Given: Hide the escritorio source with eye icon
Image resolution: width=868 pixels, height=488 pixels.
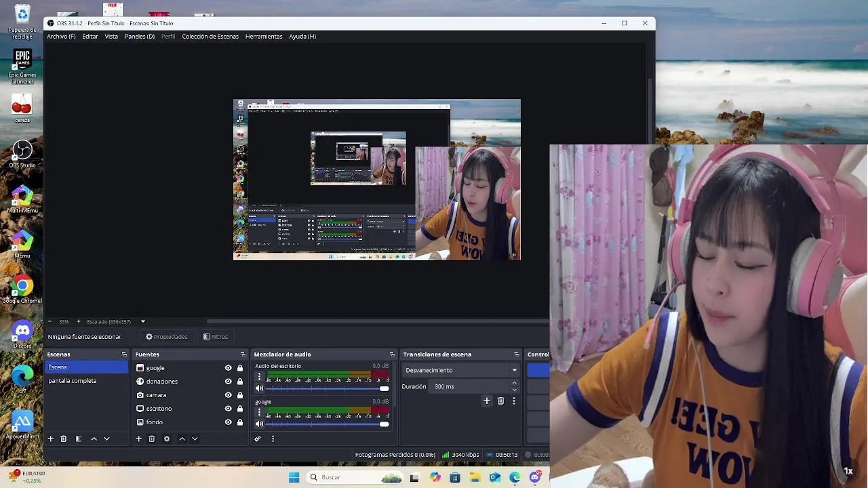Looking at the screenshot, I should [x=228, y=408].
